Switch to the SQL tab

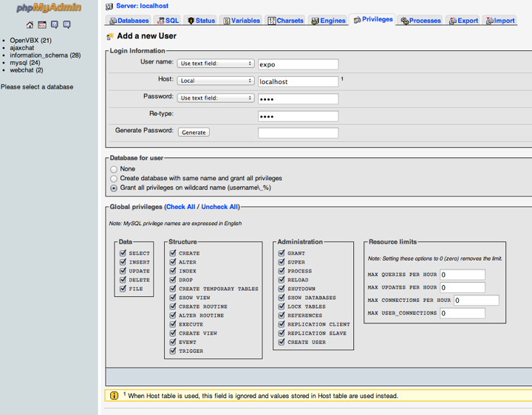[x=168, y=21]
